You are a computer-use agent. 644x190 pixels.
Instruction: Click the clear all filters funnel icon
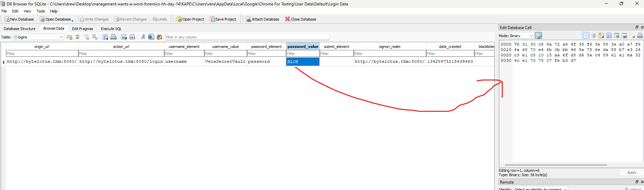[x=87, y=37]
